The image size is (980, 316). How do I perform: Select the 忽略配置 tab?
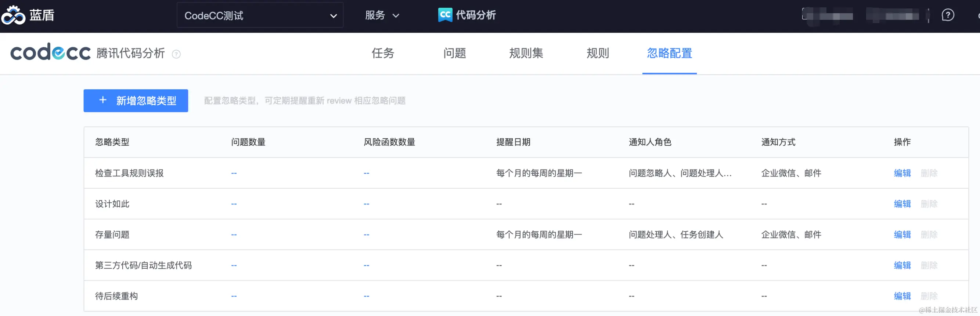tap(670, 53)
